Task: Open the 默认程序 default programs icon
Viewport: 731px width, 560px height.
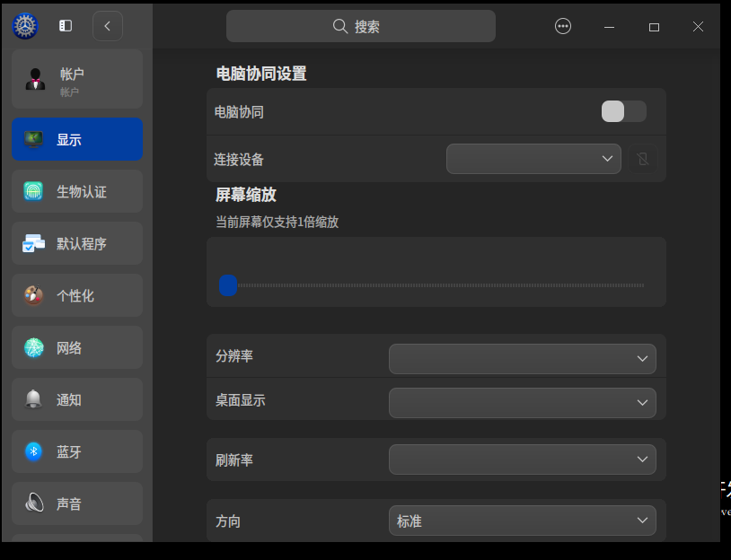Action: click(32, 242)
